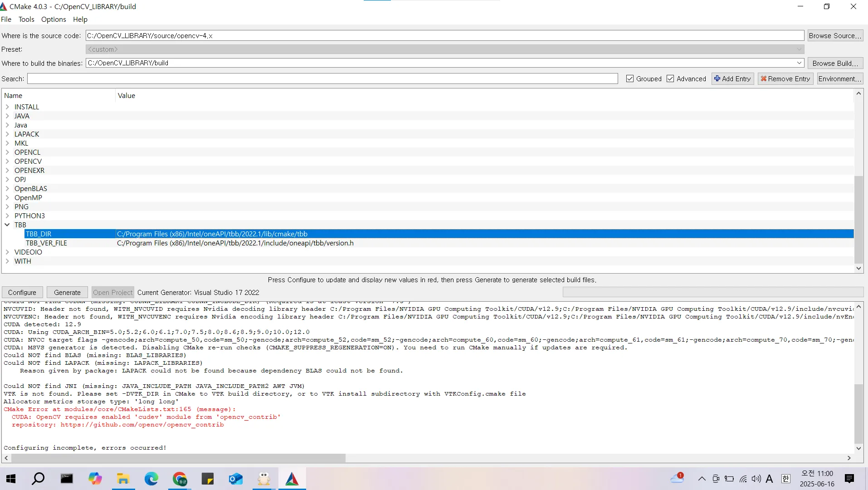Collapse the TBB group

coord(7,225)
